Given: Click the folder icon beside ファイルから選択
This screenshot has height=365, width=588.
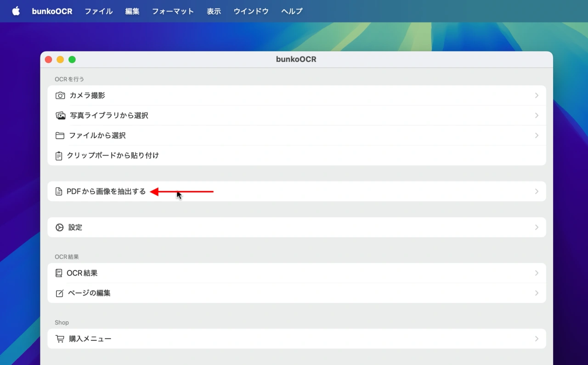Looking at the screenshot, I should (x=59, y=135).
